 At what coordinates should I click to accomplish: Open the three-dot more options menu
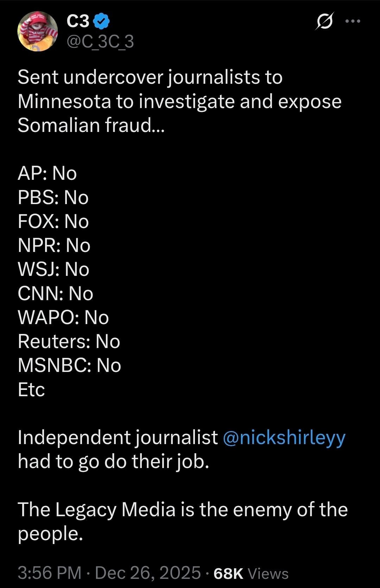point(353,21)
